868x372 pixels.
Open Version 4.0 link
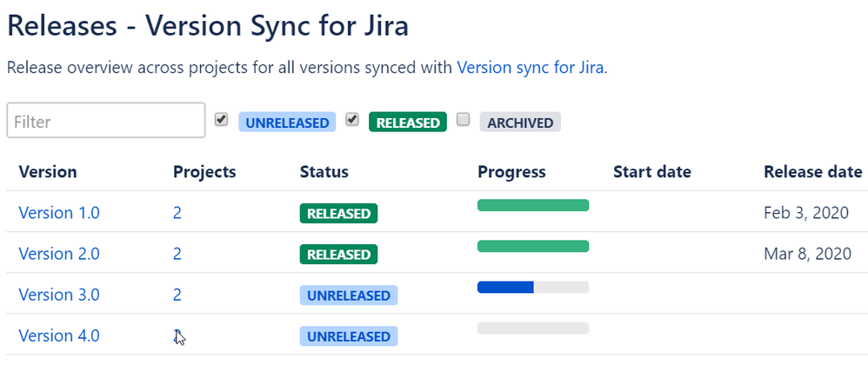59,335
